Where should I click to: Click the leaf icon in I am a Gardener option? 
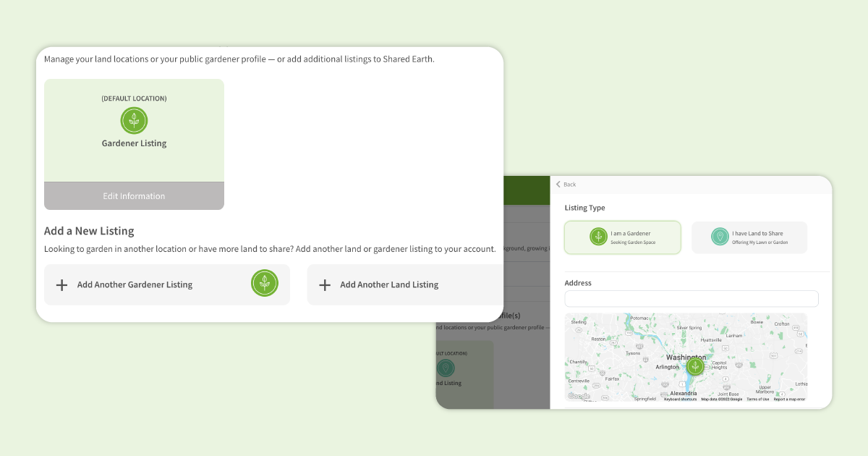(598, 237)
